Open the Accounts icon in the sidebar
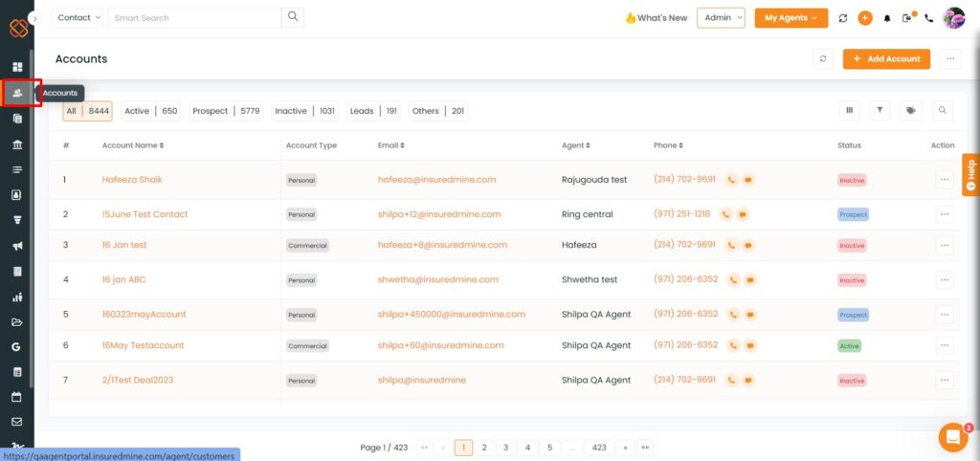Viewport: 980px width, 461px height. click(x=17, y=93)
